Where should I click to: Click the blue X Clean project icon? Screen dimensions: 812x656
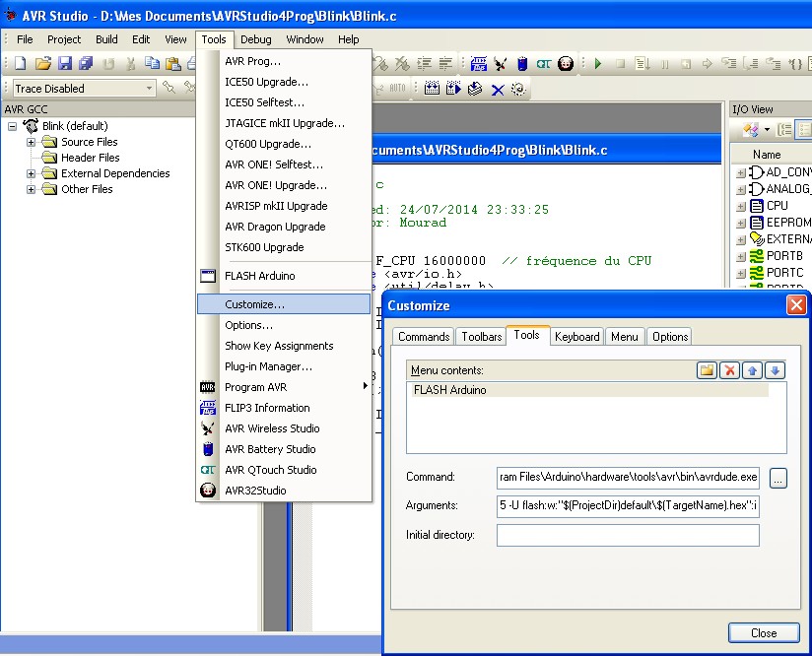[498, 90]
